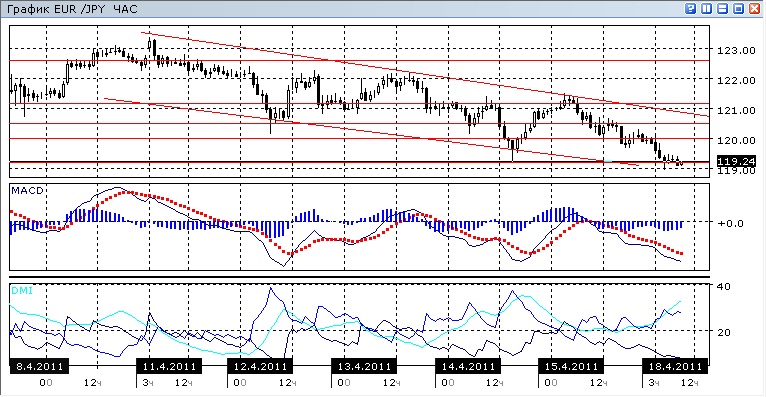Click the DMI scale value 40
Image resolution: width=766 pixels, height=397 pixels.
723,287
